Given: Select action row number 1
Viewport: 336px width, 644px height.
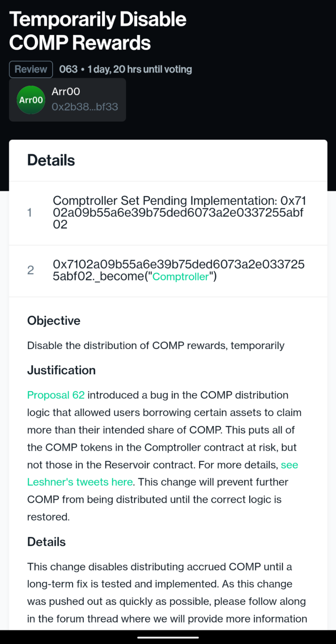Looking at the screenshot, I should [x=168, y=213].
